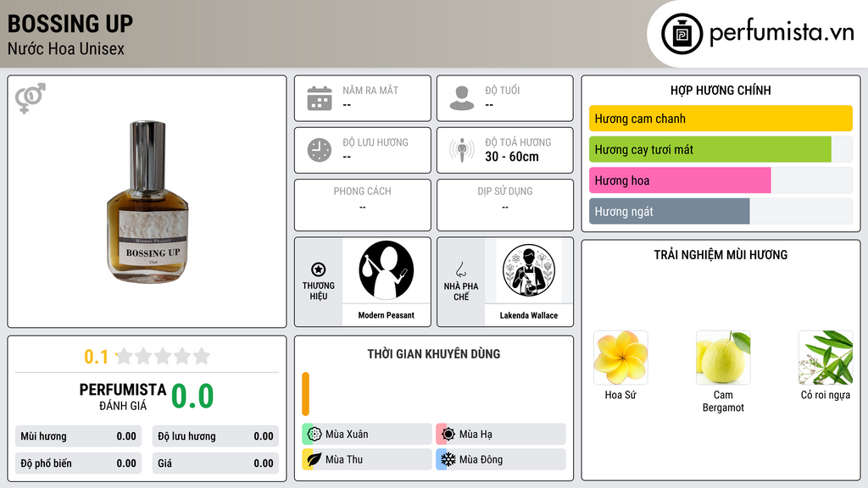
Task: Click the yellow 0.1 user rating number
Action: 97,357
